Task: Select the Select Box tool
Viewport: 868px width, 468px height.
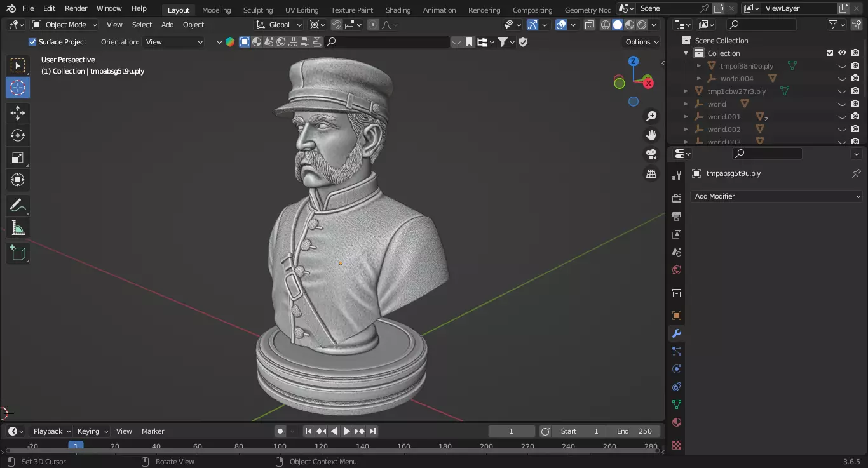Action: click(x=18, y=65)
